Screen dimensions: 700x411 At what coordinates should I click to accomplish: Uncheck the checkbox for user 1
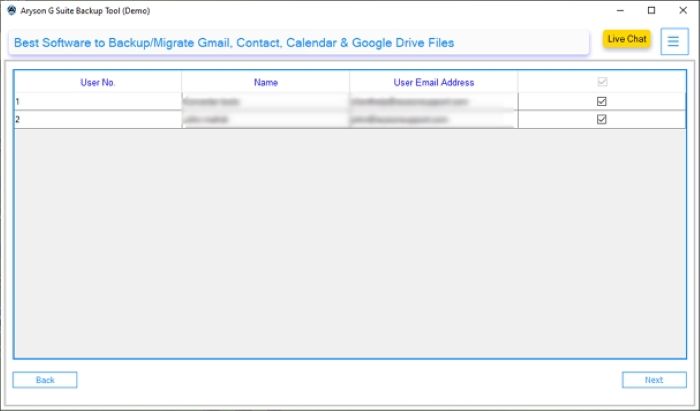coord(602,101)
